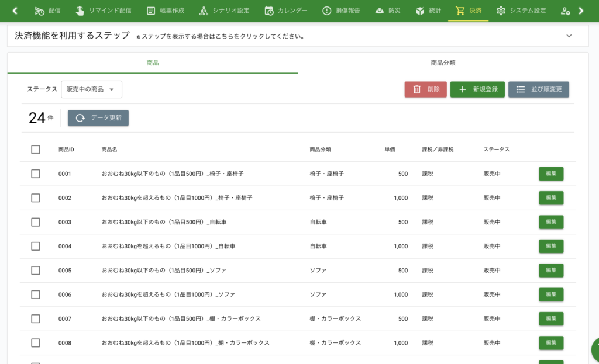Click the 防災 helmet icon

379,11
